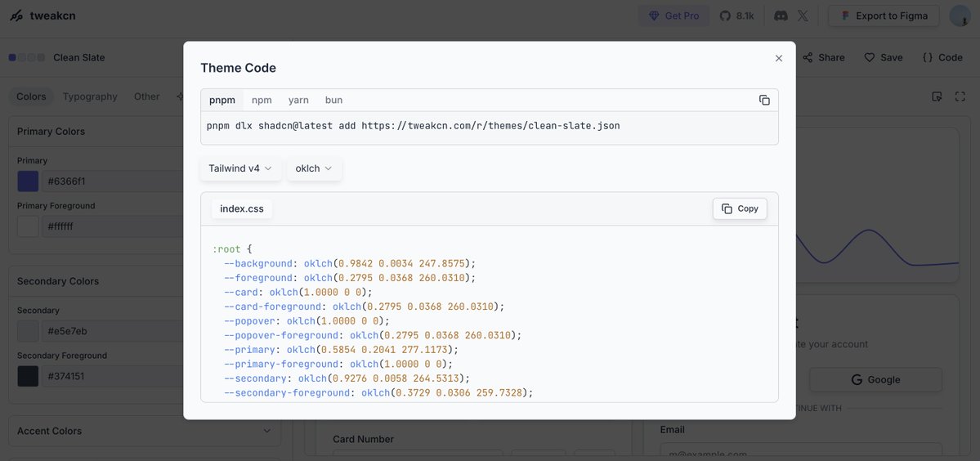The image size is (980, 461).
Task: Click the Copy button for index.css
Action: [740, 208]
